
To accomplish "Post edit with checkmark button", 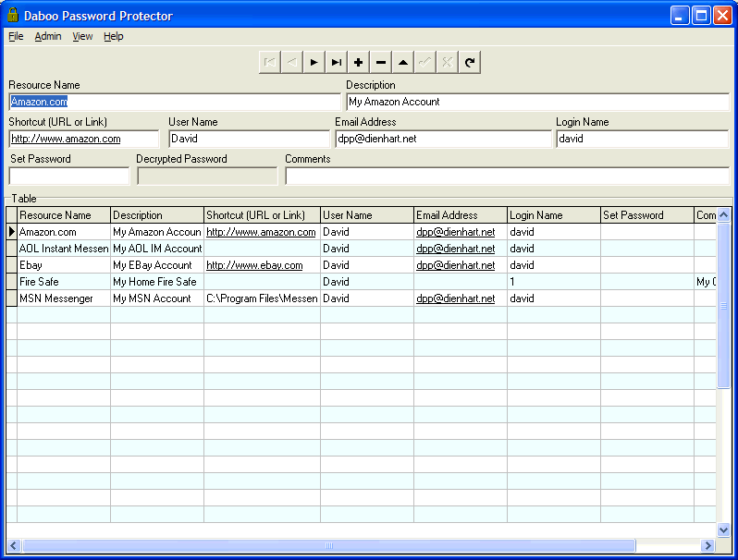I will coord(425,62).
